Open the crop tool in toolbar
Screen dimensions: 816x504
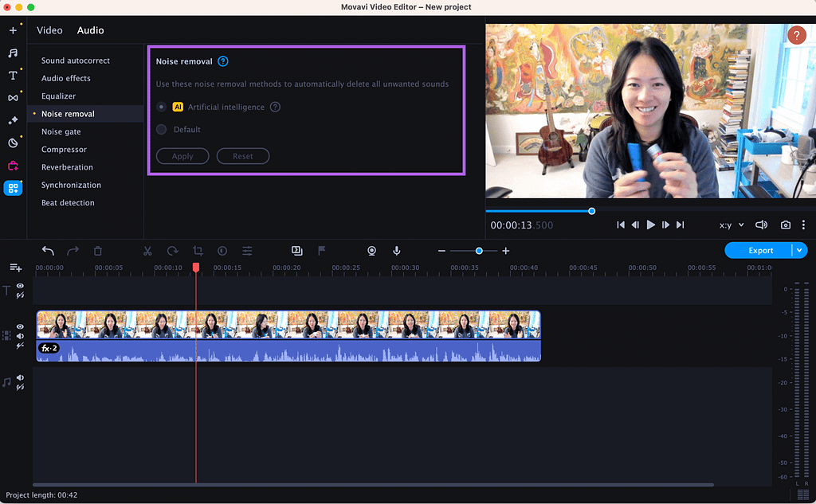point(198,251)
